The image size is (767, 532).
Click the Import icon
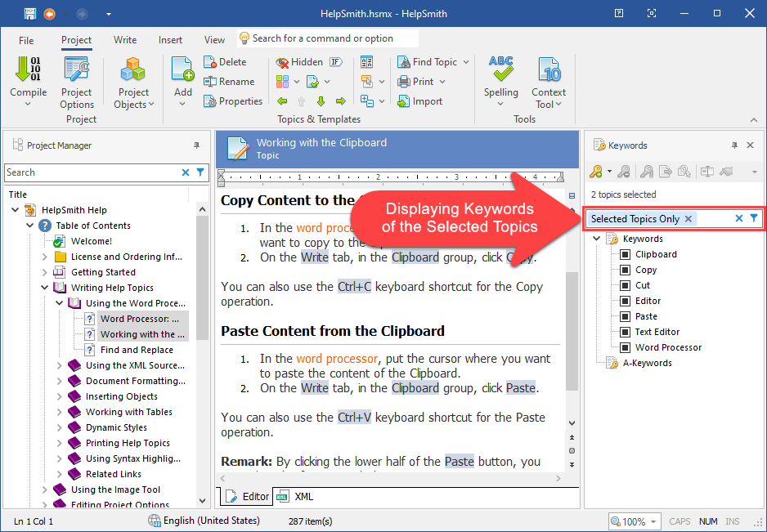(419, 101)
